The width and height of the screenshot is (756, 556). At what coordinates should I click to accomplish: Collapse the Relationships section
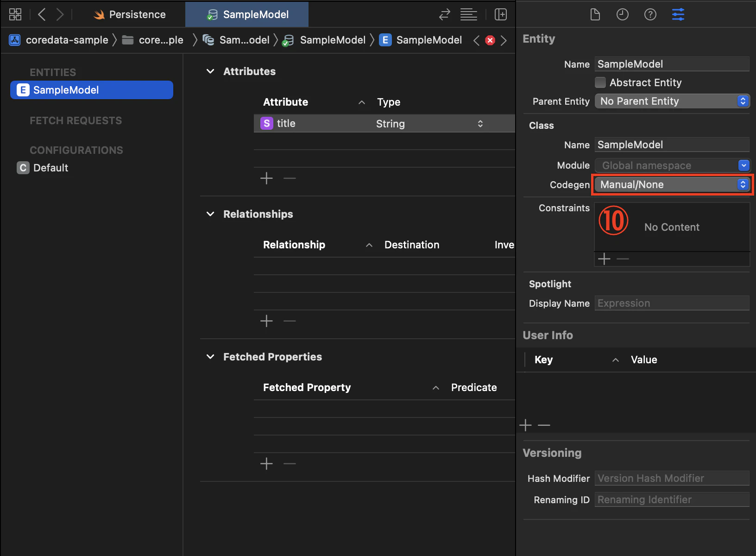pos(210,214)
